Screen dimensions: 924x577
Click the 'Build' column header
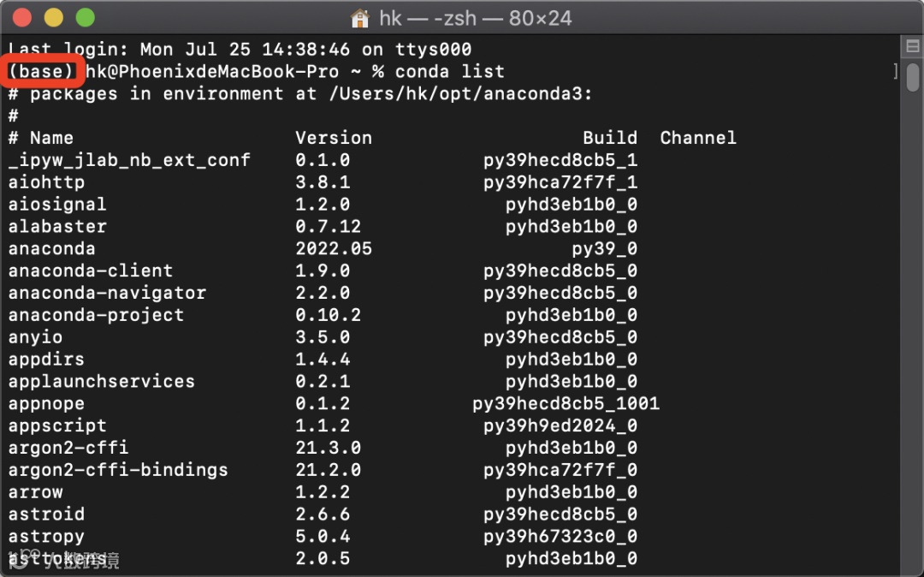click(610, 138)
